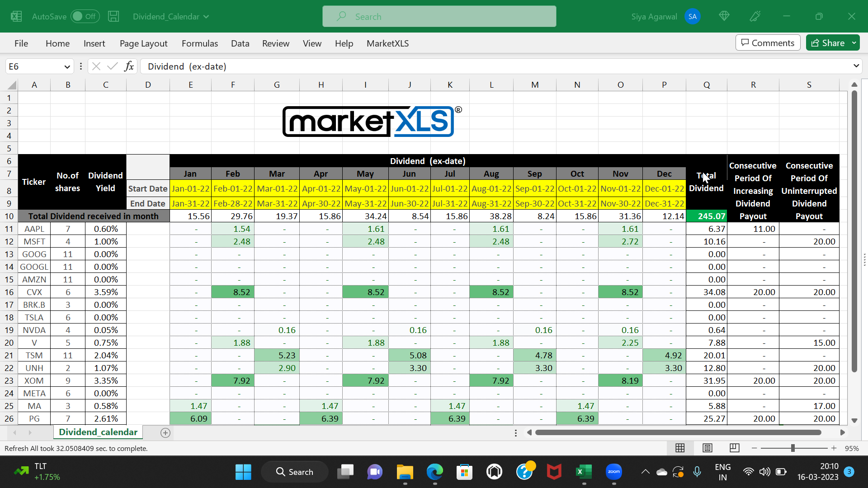Open the Name Box dropdown showing E6
Screen dimensions: 868x488
point(67,66)
